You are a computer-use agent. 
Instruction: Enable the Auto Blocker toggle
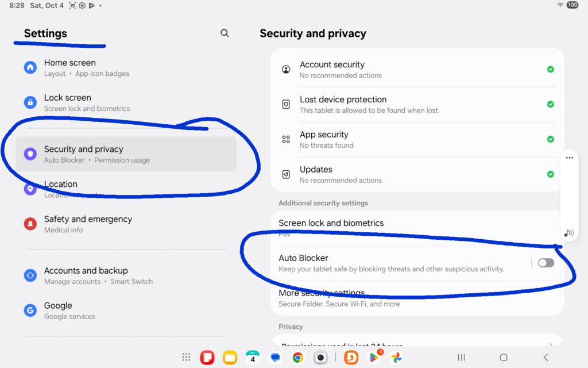(x=546, y=263)
